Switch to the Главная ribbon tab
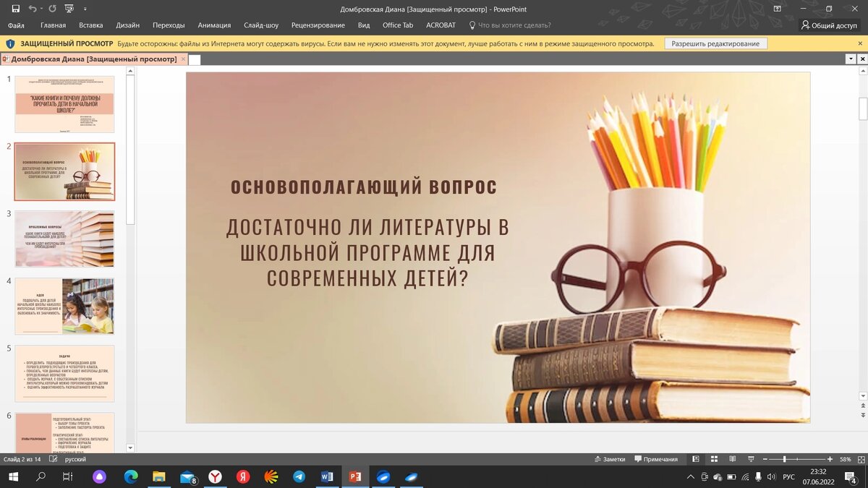Screen dimensions: 868x488 54,25
